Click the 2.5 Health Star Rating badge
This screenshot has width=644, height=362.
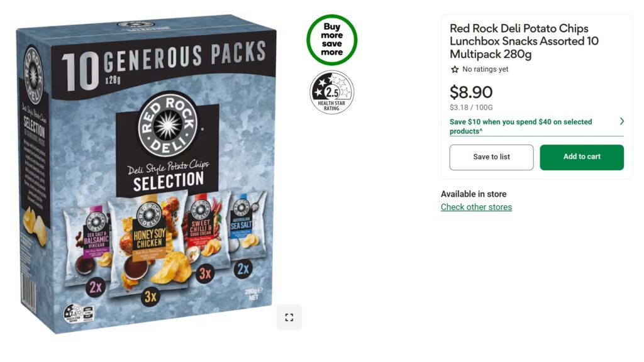[332, 92]
